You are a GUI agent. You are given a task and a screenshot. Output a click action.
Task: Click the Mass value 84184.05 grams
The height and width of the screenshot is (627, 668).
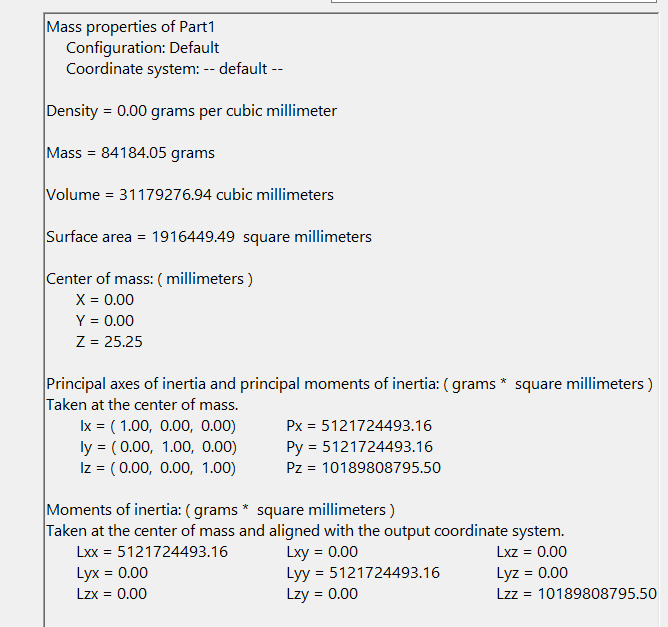click(x=130, y=153)
